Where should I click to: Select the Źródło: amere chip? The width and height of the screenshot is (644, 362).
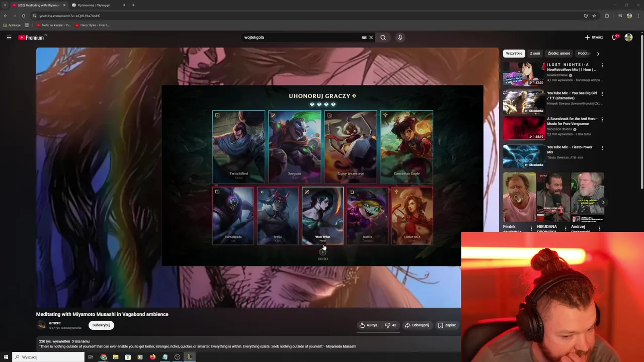[559, 53]
